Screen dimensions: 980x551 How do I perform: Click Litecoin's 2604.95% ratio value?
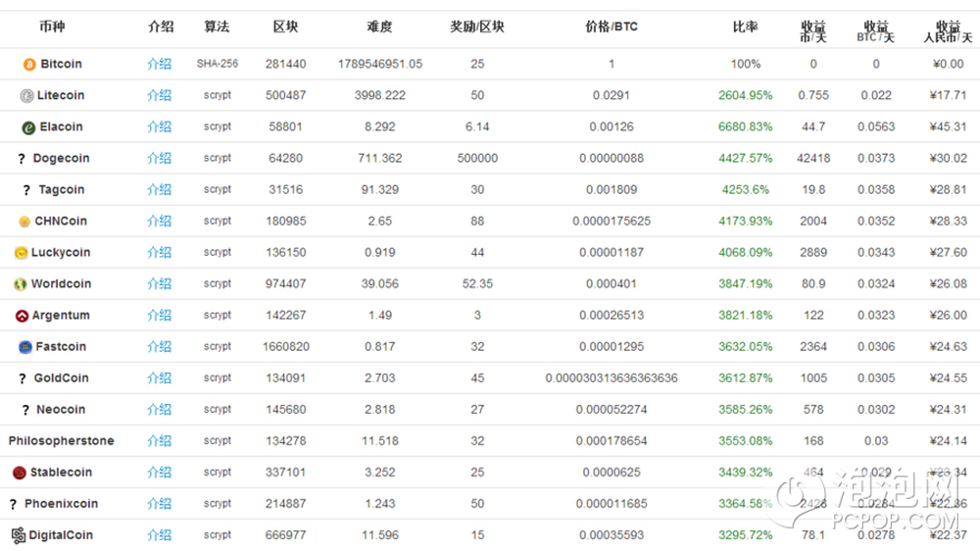click(x=745, y=95)
